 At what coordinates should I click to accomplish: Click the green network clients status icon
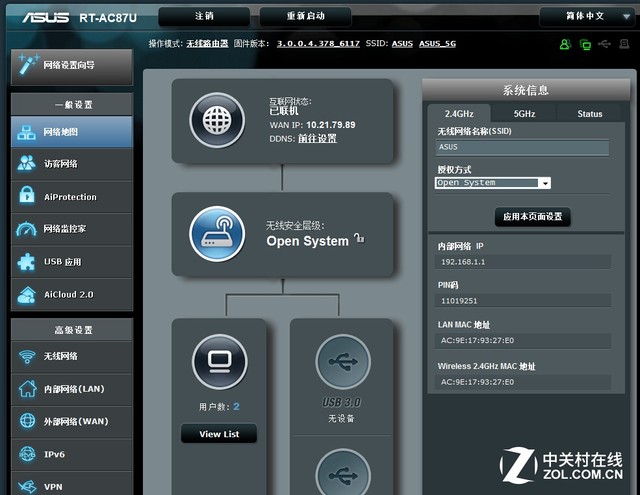coord(585,44)
